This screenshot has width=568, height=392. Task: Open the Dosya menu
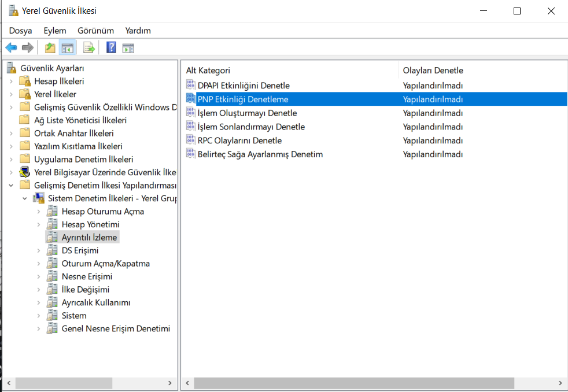click(20, 31)
